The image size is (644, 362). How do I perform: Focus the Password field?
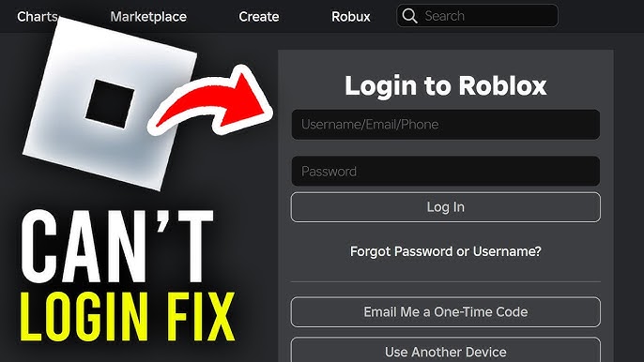pos(446,171)
